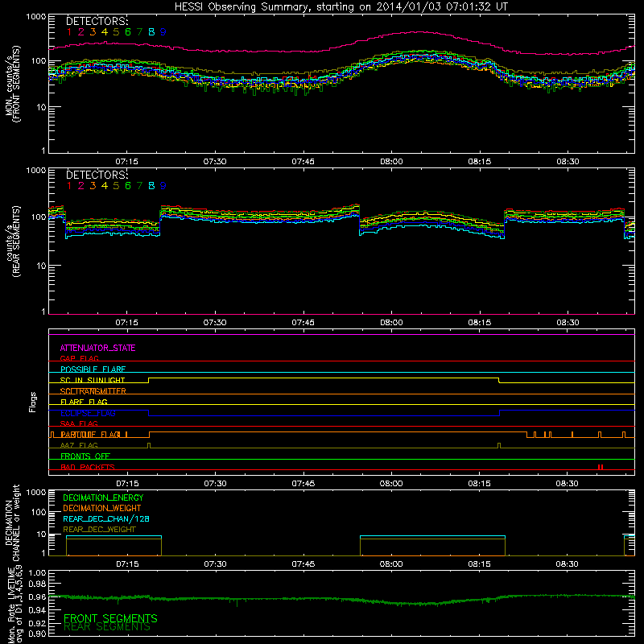
Task: Select orange detector 3 in rear segments legend
Action: [x=93, y=186]
